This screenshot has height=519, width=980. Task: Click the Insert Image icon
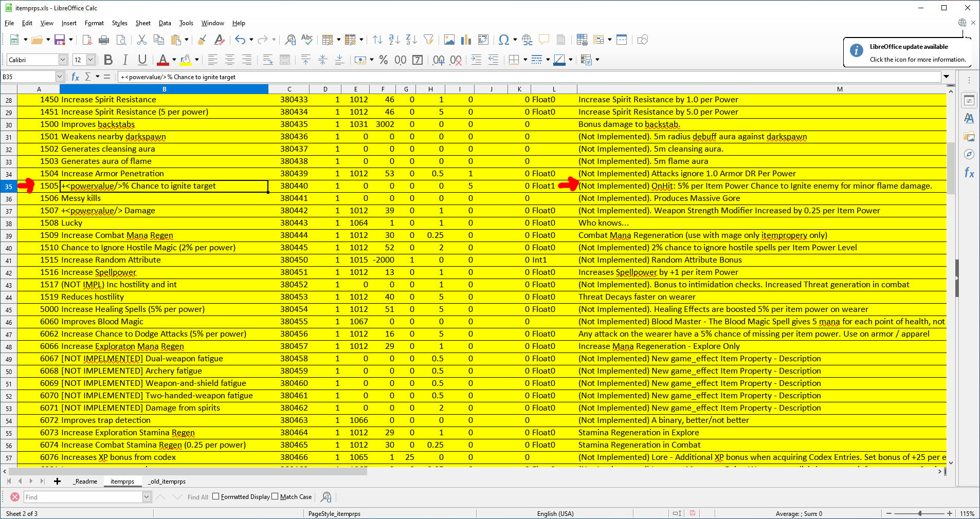(x=449, y=40)
